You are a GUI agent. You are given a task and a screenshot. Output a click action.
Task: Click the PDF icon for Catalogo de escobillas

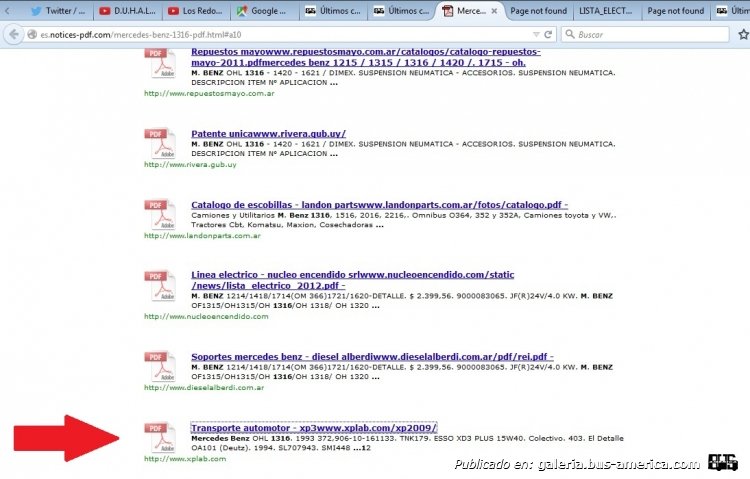[x=160, y=215]
